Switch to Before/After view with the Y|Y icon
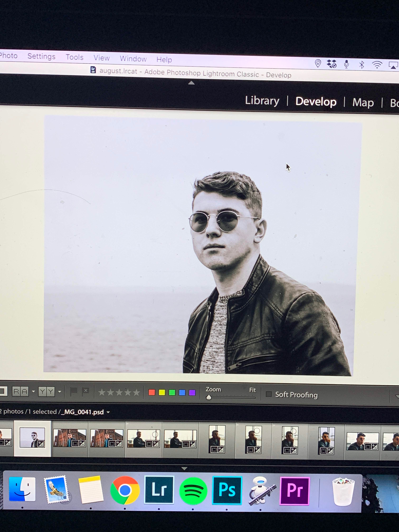Screen dimensions: 399x532 (x=46, y=391)
